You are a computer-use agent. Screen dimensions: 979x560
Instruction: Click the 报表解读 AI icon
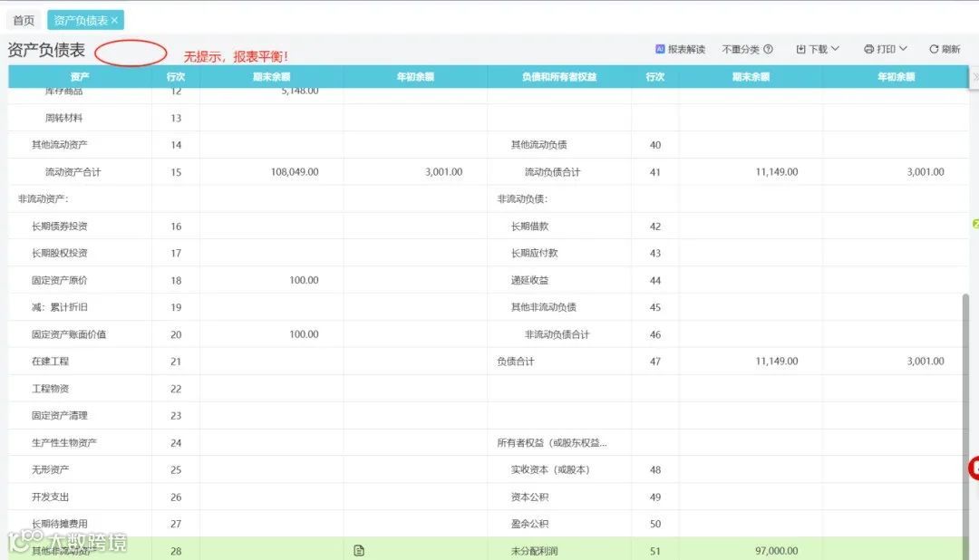coord(660,49)
